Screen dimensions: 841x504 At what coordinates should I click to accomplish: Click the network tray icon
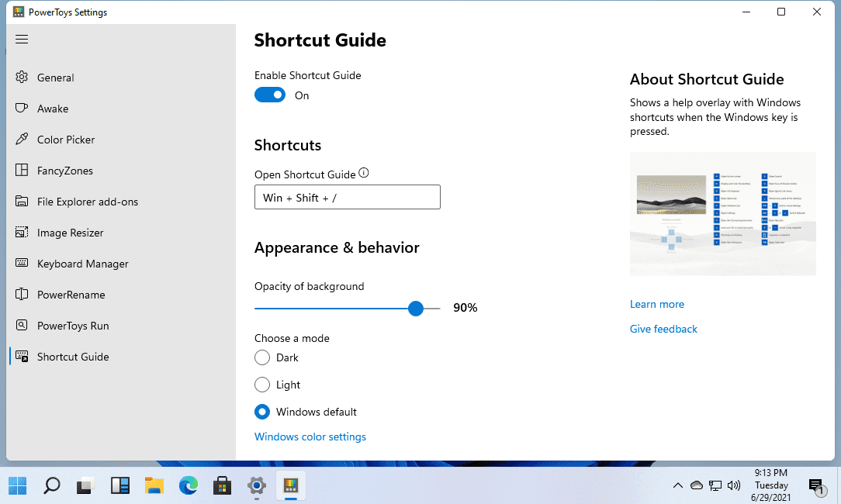click(715, 485)
